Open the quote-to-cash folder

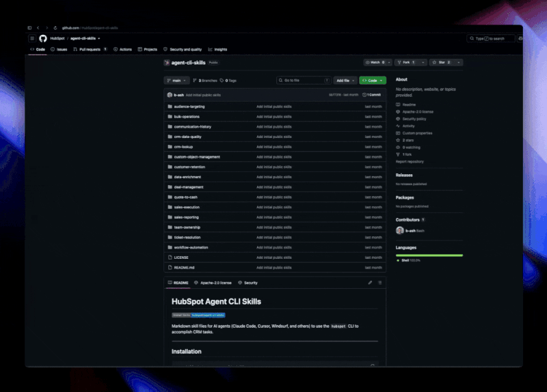(x=185, y=197)
